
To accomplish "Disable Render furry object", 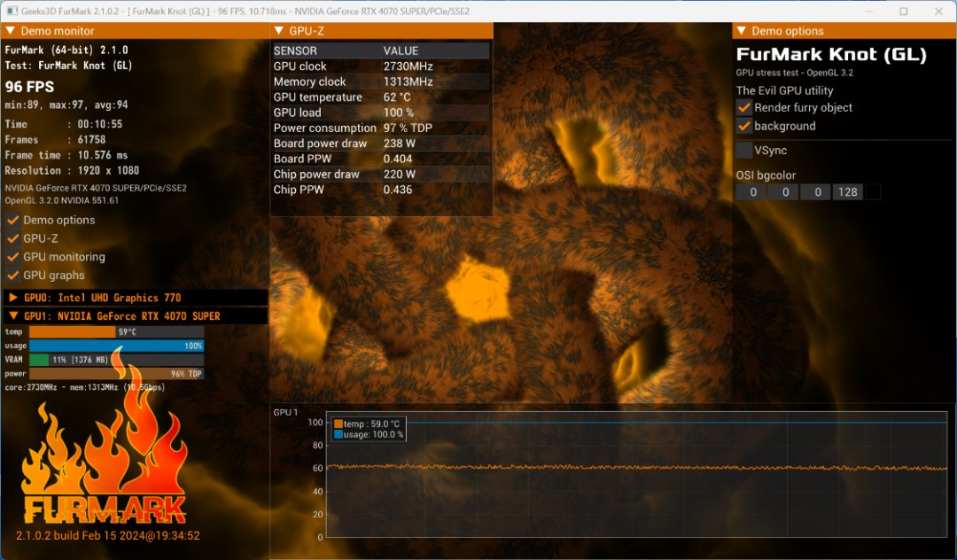I will pos(744,107).
